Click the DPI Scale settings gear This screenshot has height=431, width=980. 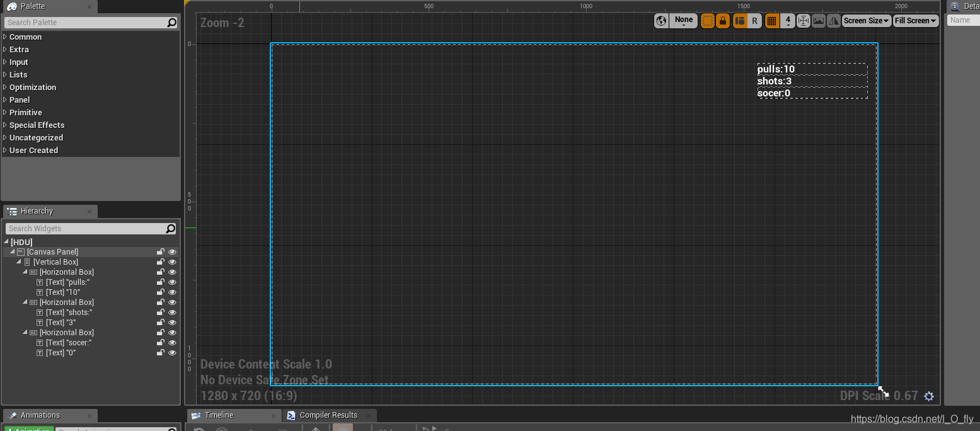pos(929,396)
